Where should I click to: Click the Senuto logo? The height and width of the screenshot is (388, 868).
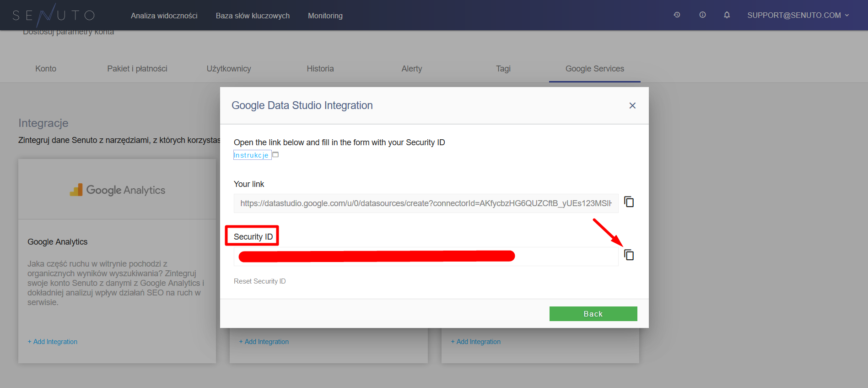[x=54, y=16]
